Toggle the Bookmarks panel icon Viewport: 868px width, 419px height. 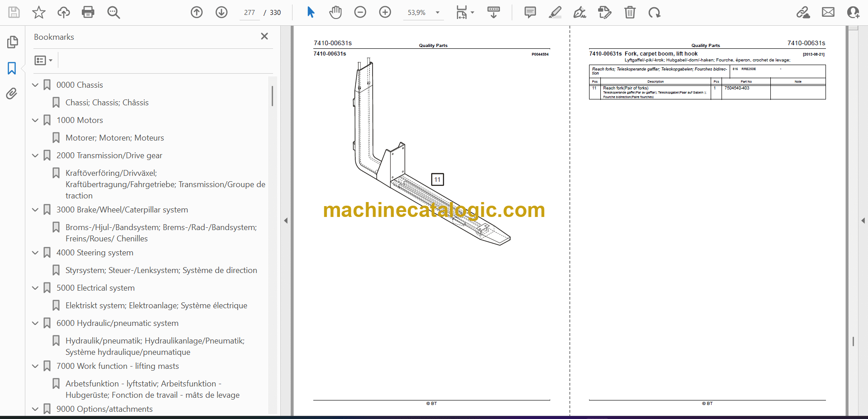[12, 68]
